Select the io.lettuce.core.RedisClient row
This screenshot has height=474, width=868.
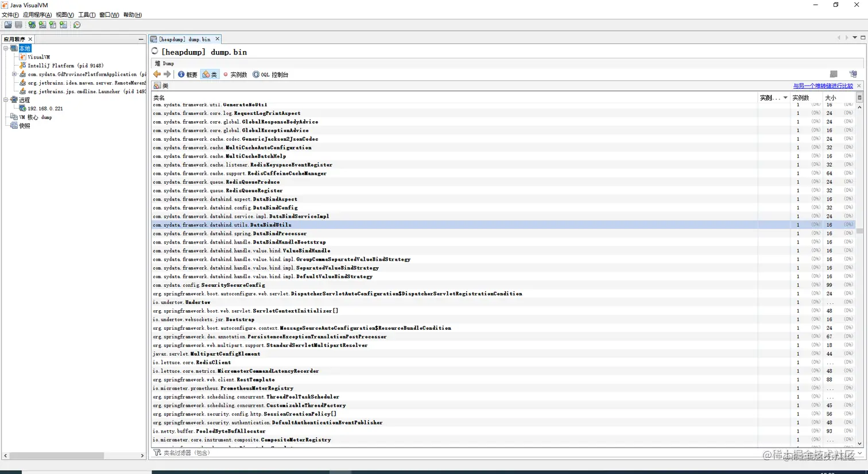click(503, 363)
